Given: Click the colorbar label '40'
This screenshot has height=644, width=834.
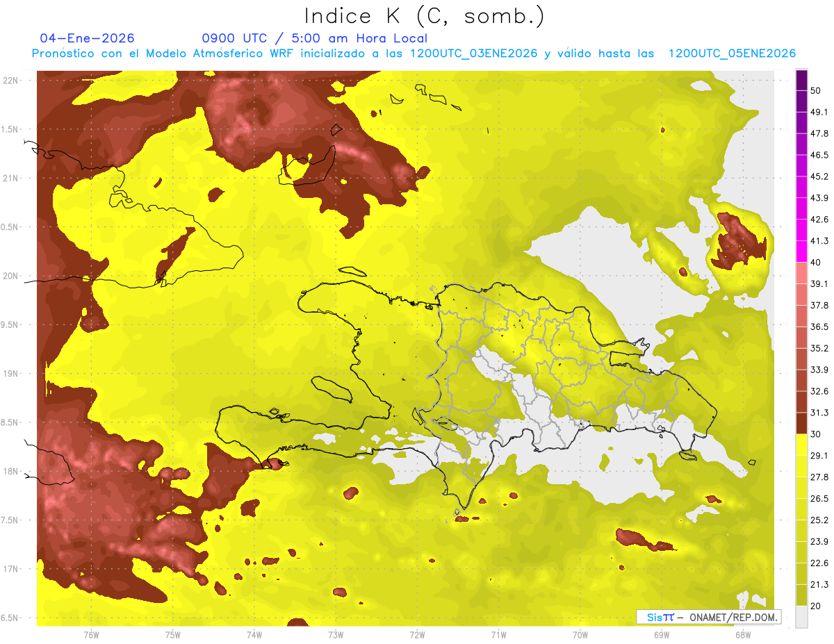Looking at the screenshot, I should point(816,263).
